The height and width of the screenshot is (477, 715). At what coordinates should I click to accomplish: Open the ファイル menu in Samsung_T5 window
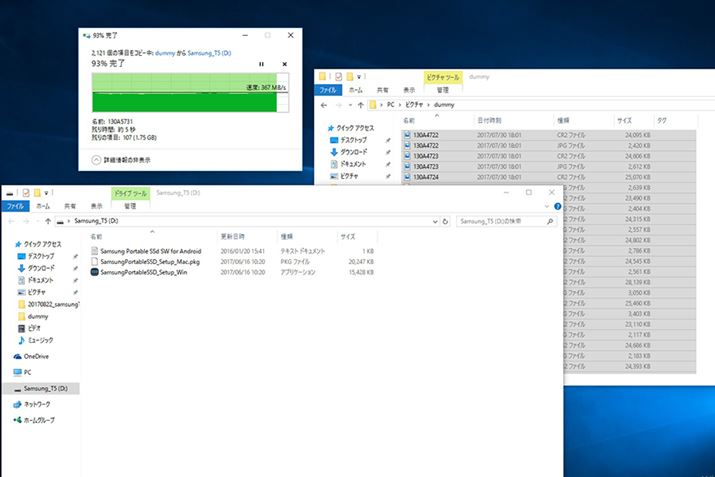[x=16, y=205]
